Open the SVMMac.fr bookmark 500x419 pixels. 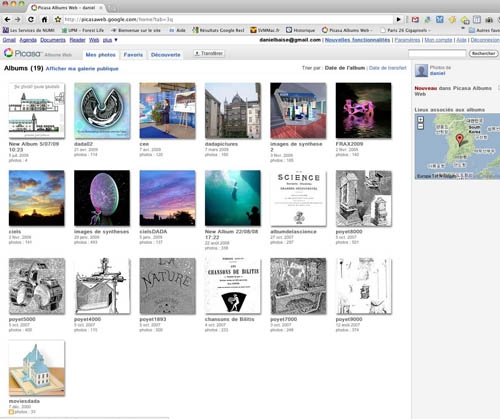[x=265, y=30]
